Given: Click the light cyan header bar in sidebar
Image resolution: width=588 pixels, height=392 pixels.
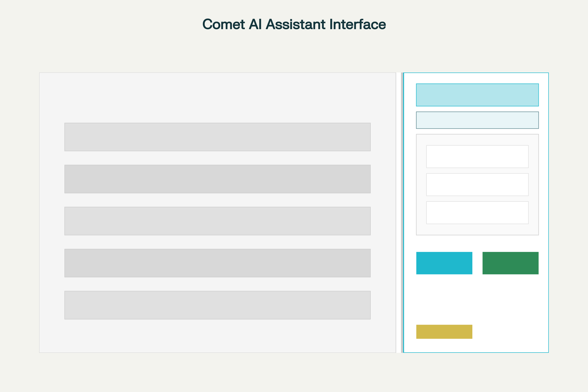Looking at the screenshot, I should click(477, 95).
